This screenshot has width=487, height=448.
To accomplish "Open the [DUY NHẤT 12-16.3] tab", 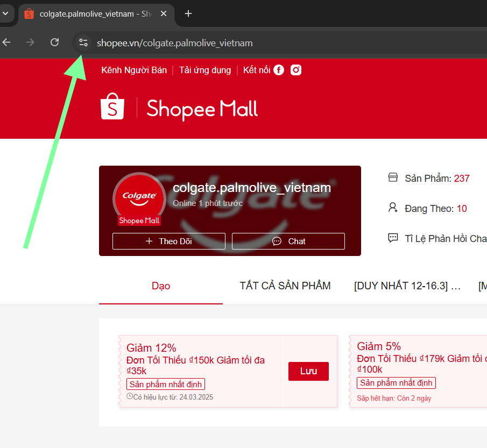I will click(x=407, y=286).
